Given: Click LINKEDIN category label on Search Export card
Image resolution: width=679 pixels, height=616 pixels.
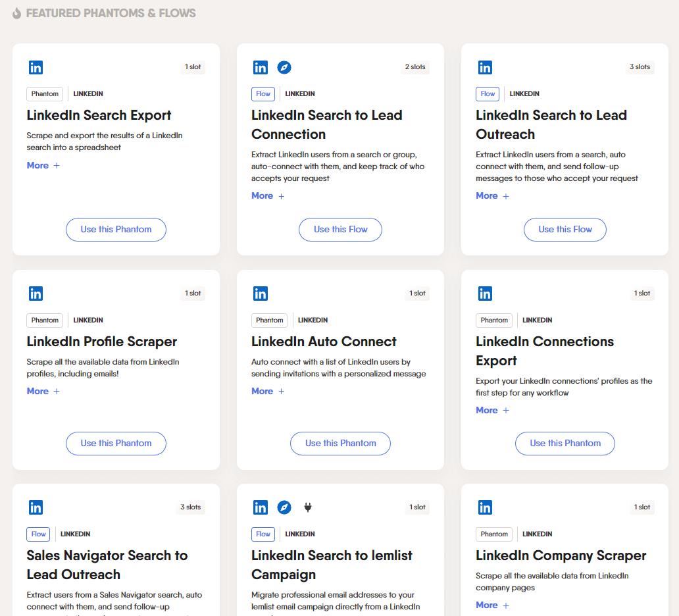Looking at the screenshot, I should click(x=88, y=94).
